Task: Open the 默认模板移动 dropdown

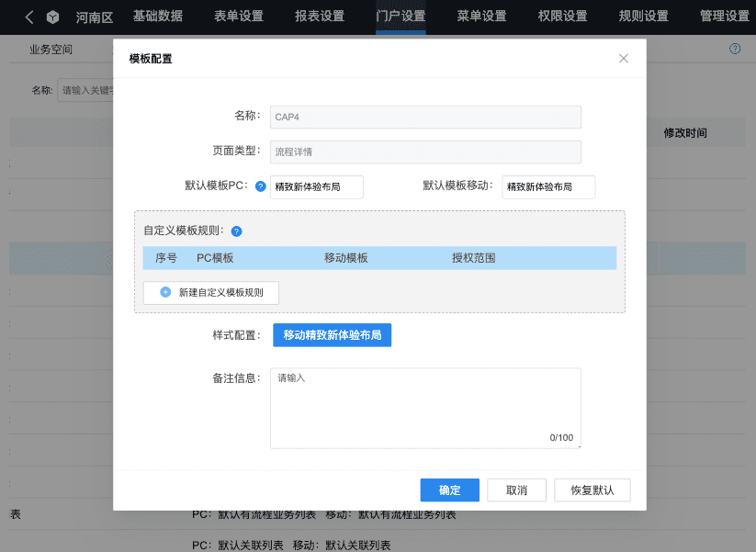Action: 548,187
